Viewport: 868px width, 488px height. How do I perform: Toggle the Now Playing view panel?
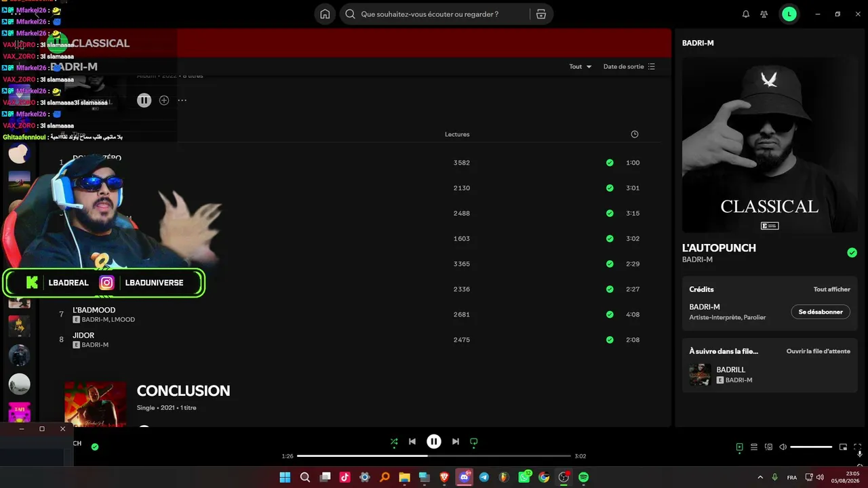pyautogui.click(x=740, y=447)
